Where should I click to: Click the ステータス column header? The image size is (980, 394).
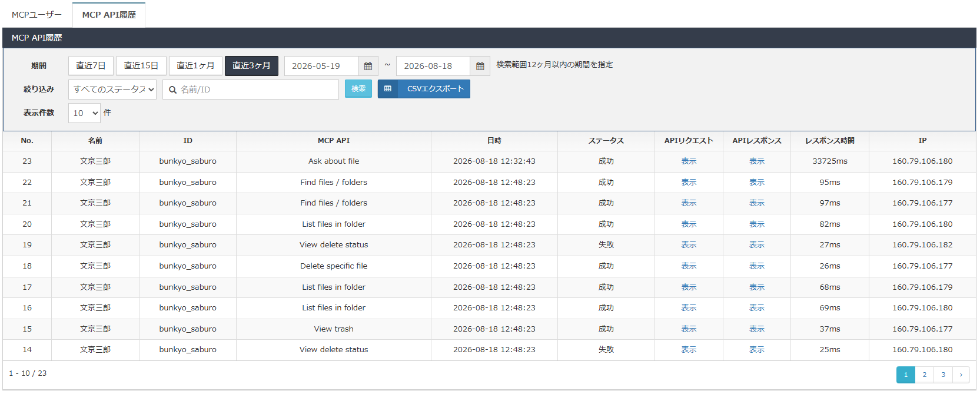[606, 141]
